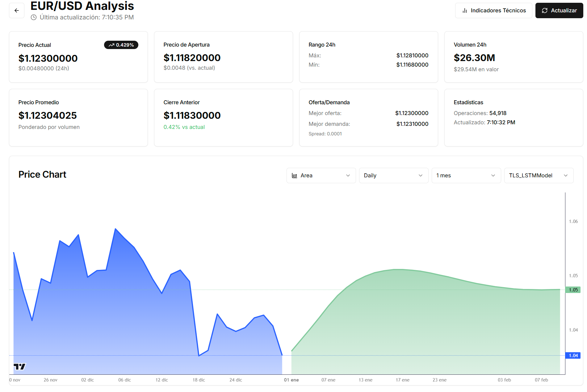Click the Cierre Anterior value $1.11830000
This screenshot has height=392, width=587.
click(192, 115)
